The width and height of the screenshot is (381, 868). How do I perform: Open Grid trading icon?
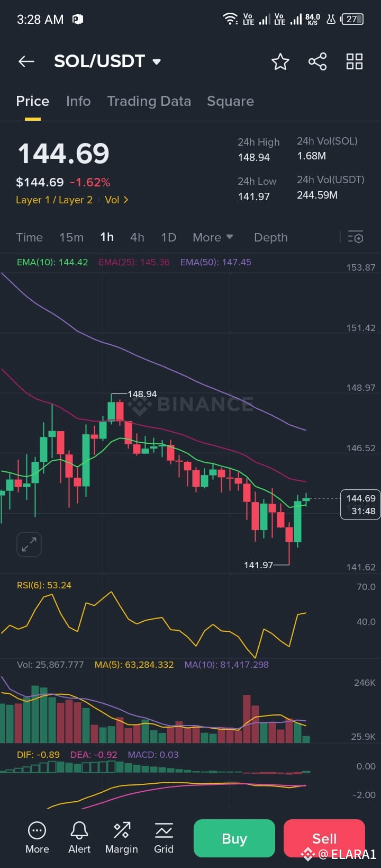point(164,837)
